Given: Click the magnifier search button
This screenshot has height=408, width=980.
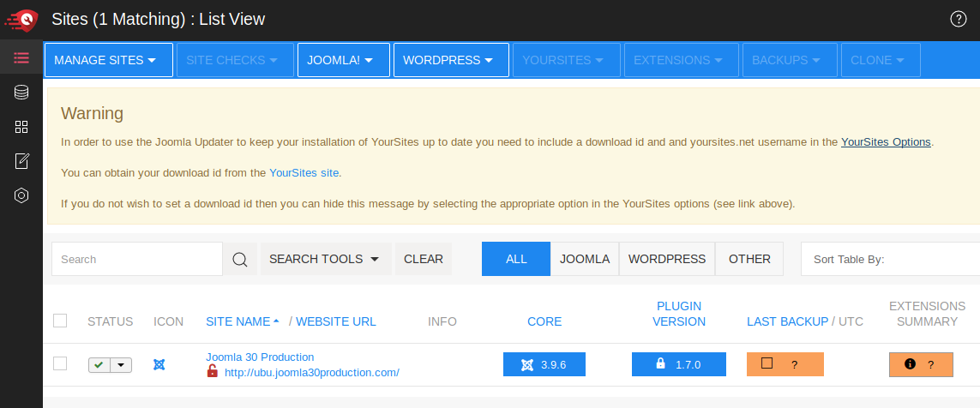Looking at the screenshot, I should (240, 259).
